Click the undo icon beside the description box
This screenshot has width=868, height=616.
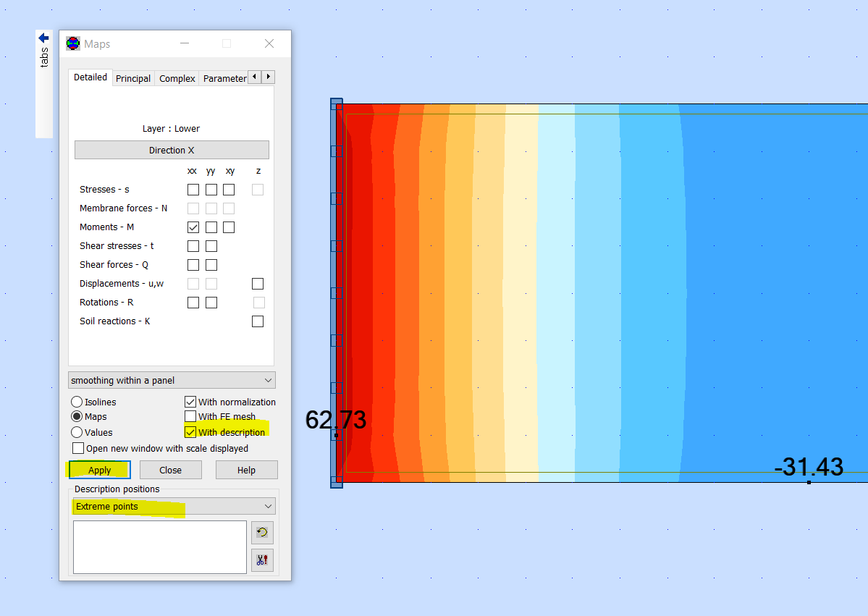tap(262, 533)
